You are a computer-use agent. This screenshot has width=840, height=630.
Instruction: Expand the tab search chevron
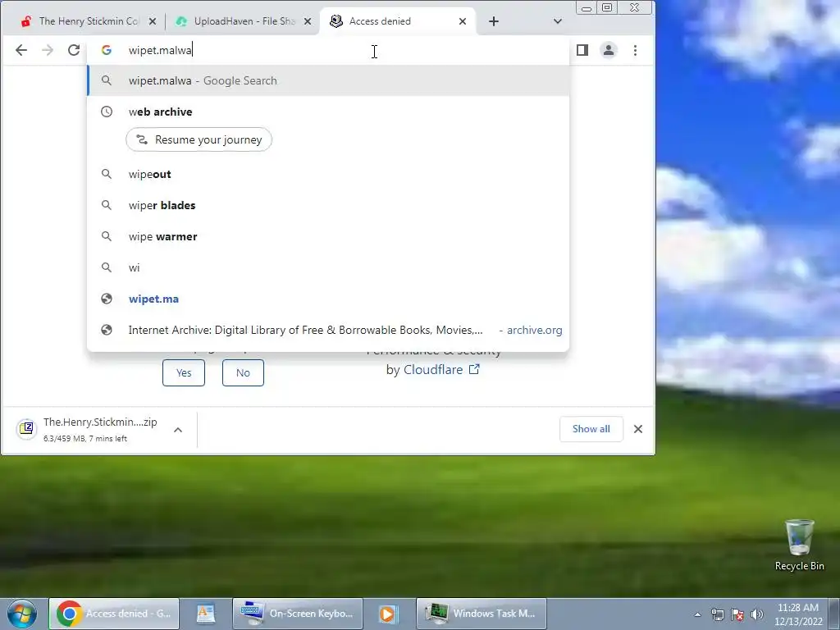[x=558, y=21]
